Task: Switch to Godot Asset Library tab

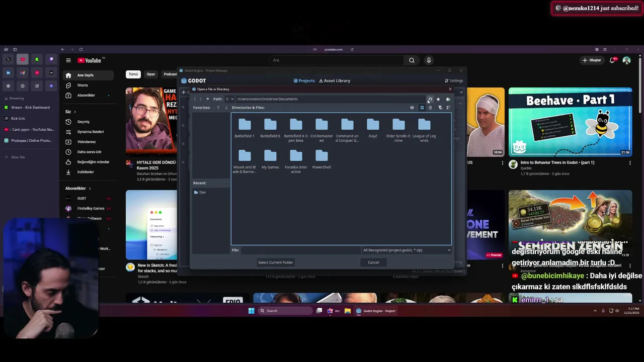Action: pos(334,80)
